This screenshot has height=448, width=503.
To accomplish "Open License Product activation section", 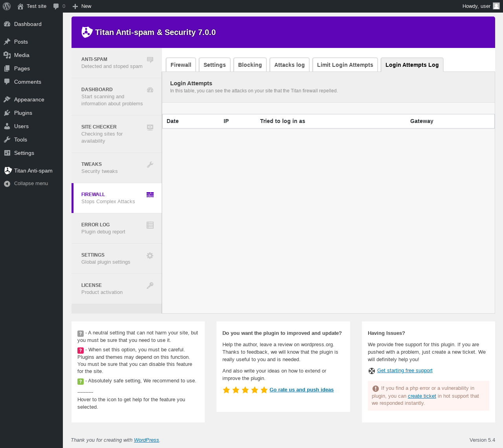I will point(117,289).
